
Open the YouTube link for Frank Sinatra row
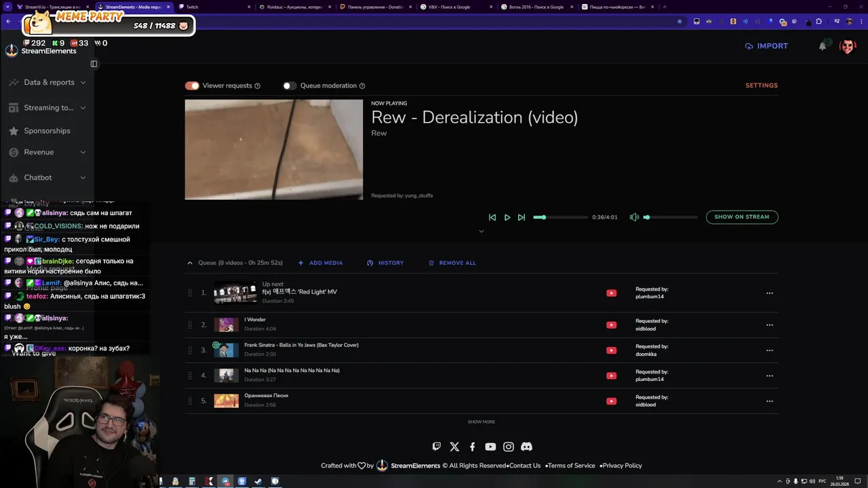[x=611, y=350]
